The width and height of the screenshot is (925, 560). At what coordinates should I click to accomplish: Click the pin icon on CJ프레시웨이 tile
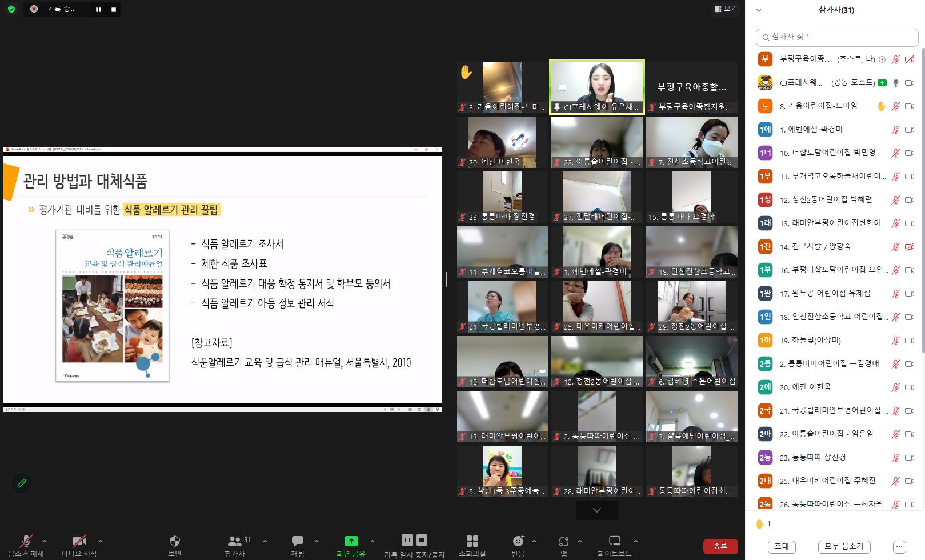(x=556, y=107)
